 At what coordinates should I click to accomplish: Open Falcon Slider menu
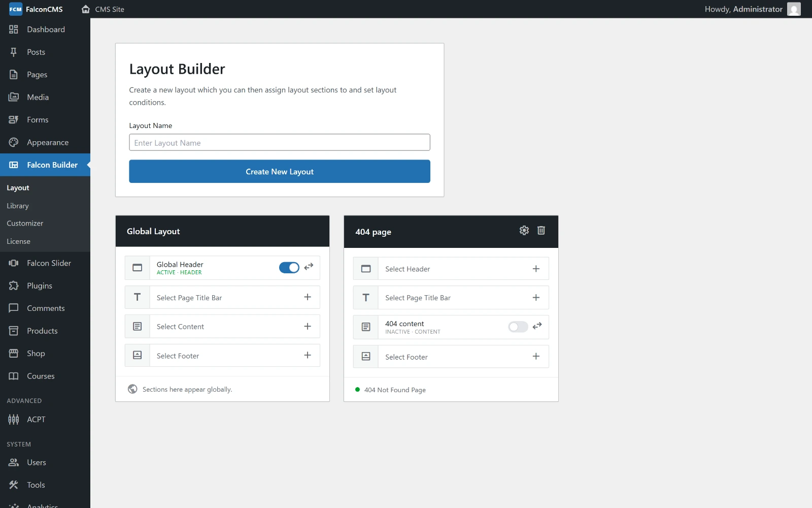[45, 263]
